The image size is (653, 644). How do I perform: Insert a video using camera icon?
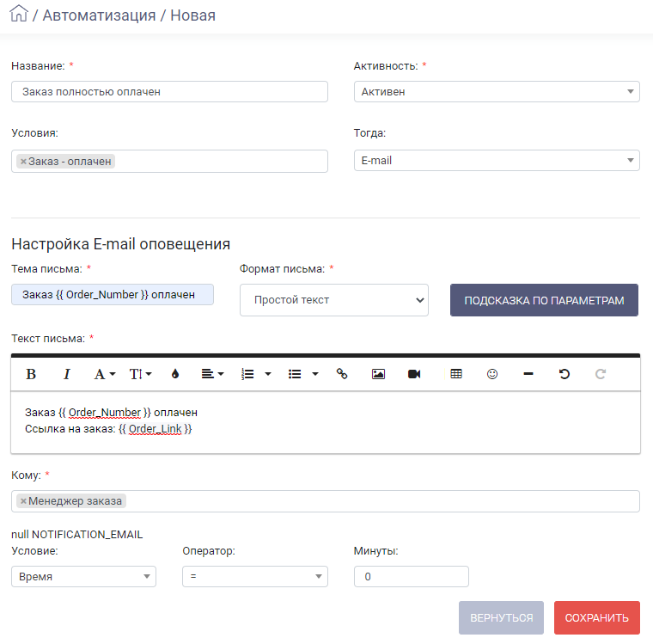point(414,374)
